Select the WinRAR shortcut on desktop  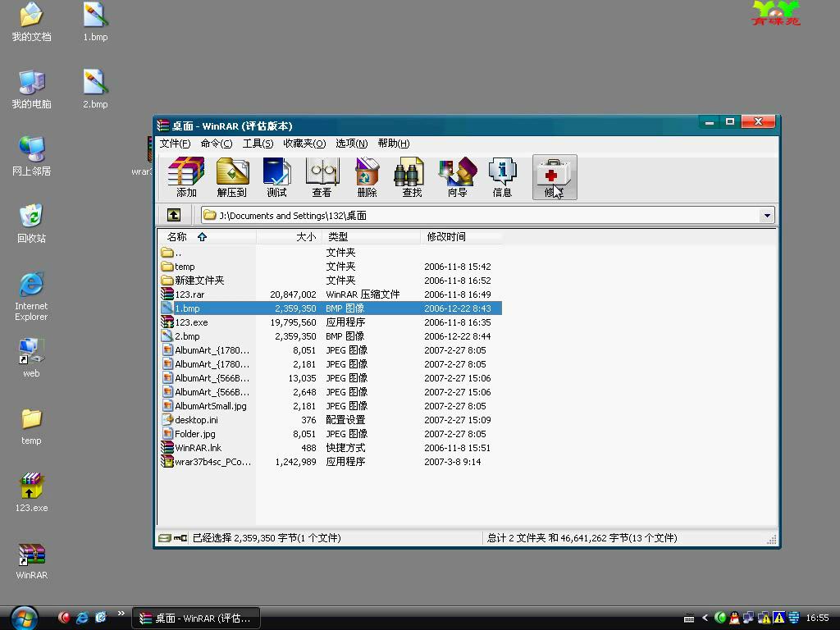32,561
